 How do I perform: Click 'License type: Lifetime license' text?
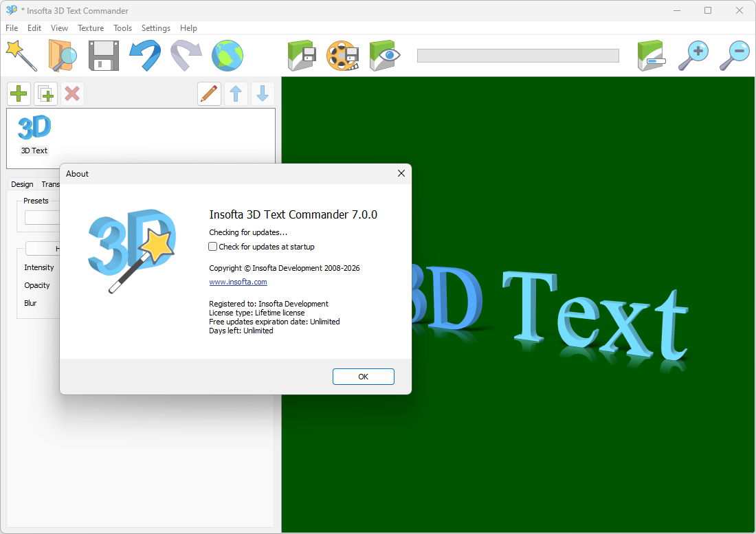pos(256,312)
